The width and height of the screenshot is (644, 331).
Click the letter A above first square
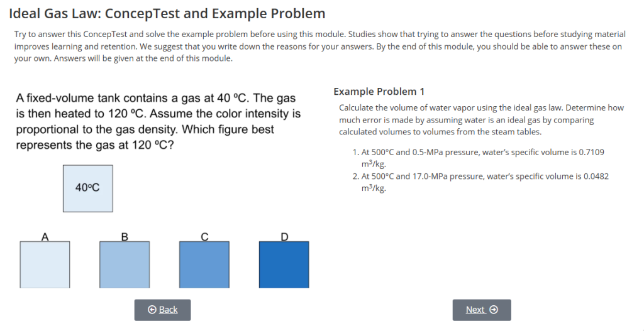coord(45,237)
